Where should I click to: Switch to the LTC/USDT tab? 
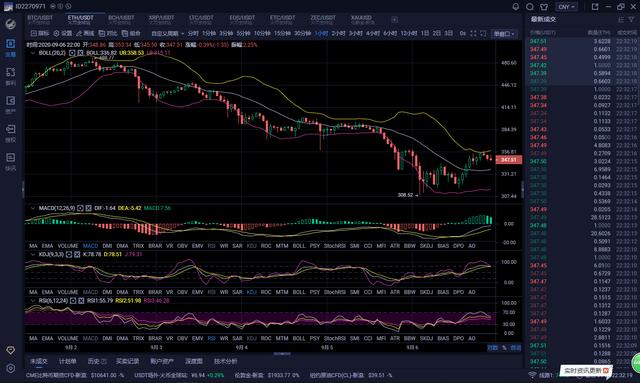click(x=201, y=20)
